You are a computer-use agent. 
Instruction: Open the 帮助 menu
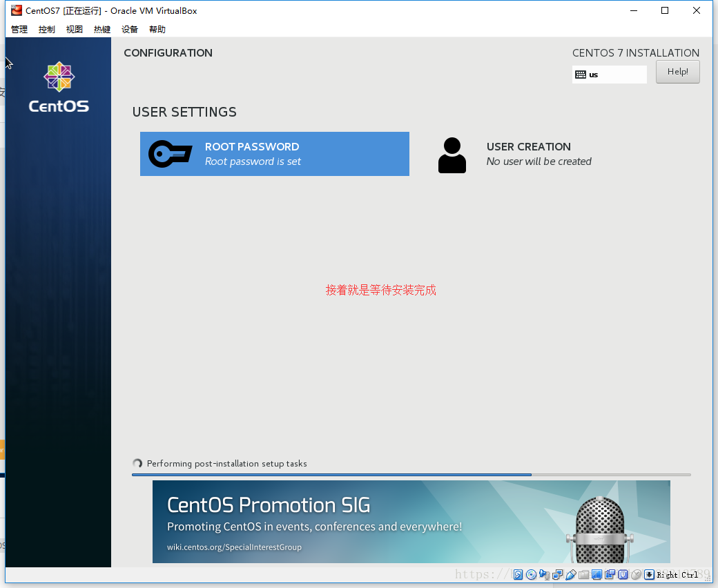coord(157,29)
